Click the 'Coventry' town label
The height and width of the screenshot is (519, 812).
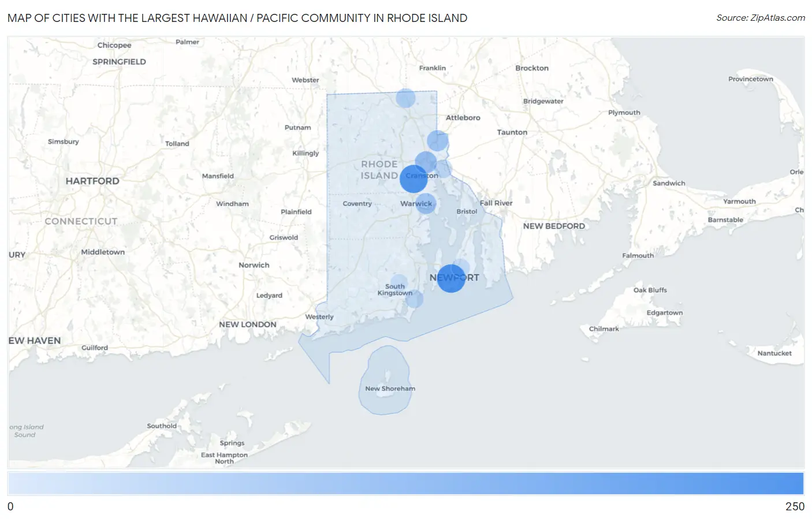point(357,204)
